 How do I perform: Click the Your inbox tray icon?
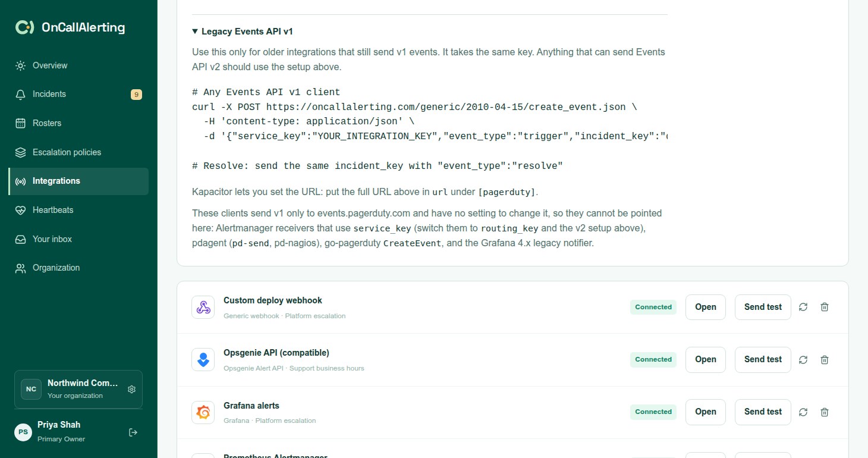[x=21, y=239]
